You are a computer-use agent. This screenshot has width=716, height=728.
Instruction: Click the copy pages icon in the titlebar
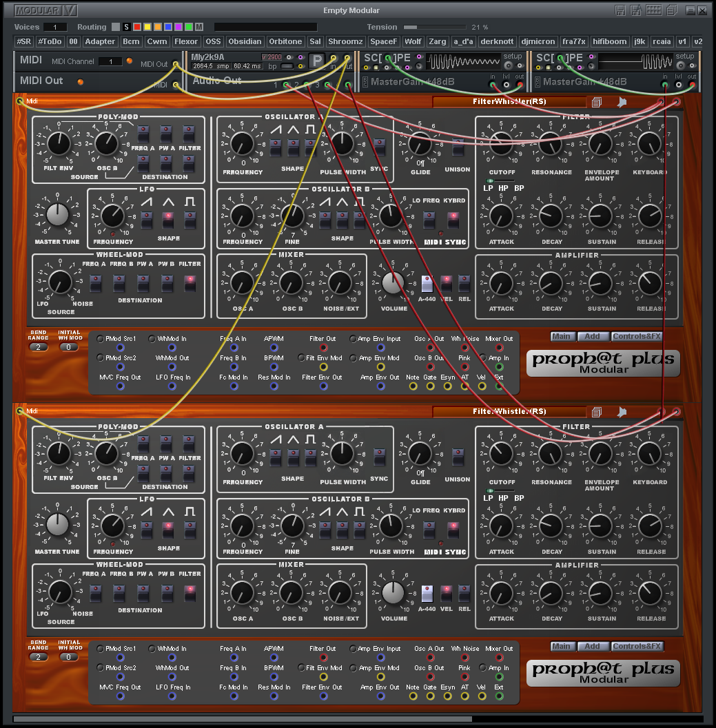pos(672,9)
